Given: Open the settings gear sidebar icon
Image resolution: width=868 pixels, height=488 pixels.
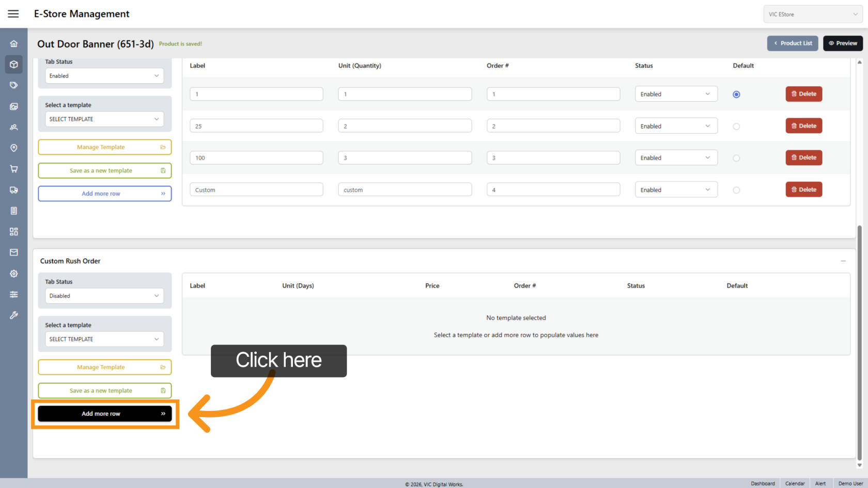Looking at the screenshot, I should [14, 274].
